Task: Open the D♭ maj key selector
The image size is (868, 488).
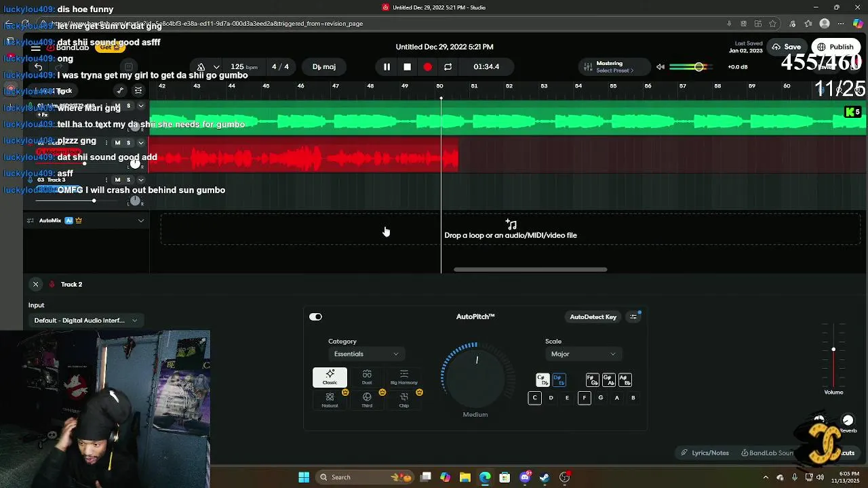Action: [x=324, y=66]
